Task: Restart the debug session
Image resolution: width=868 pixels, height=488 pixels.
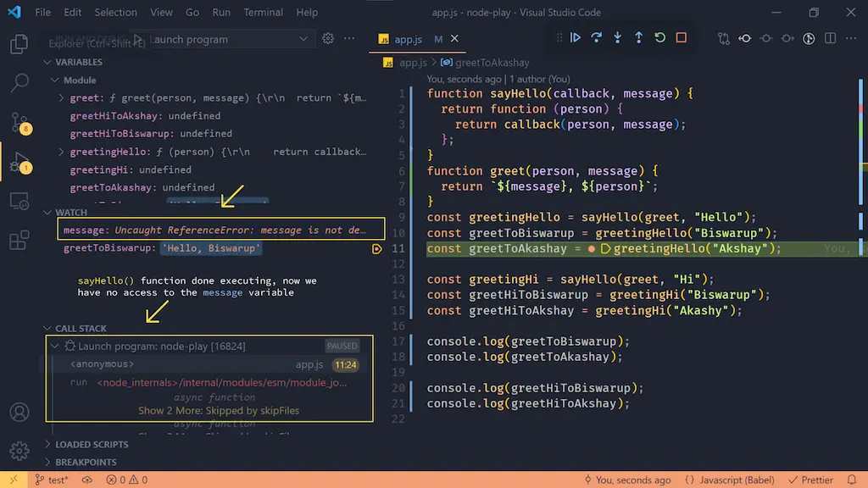Action: tap(659, 37)
